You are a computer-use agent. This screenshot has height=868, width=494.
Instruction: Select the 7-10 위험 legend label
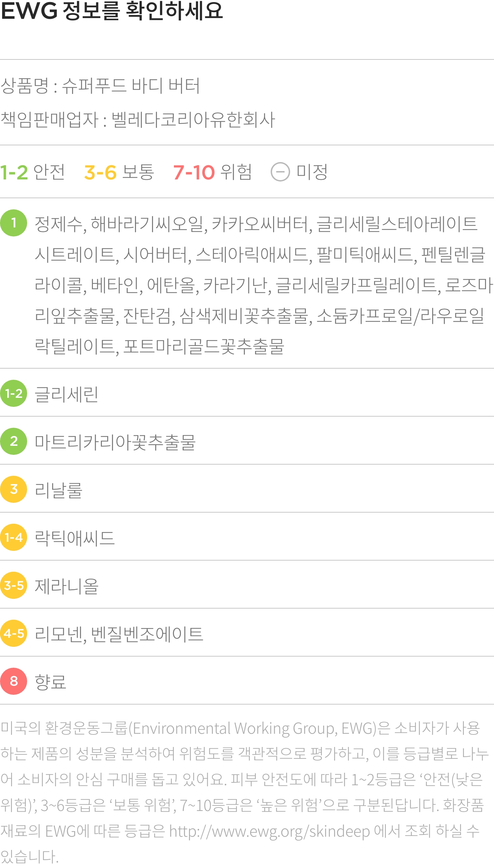point(213,172)
